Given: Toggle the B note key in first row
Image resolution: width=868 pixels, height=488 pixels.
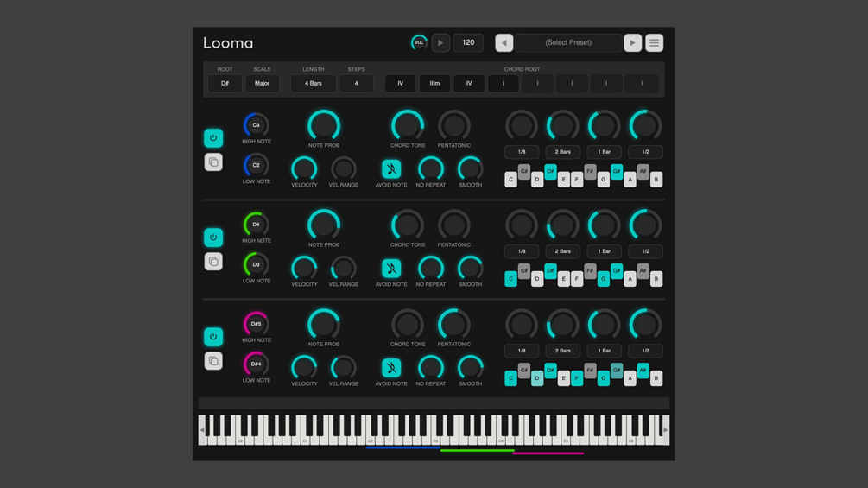Looking at the screenshot, I should click(x=656, y=180).
